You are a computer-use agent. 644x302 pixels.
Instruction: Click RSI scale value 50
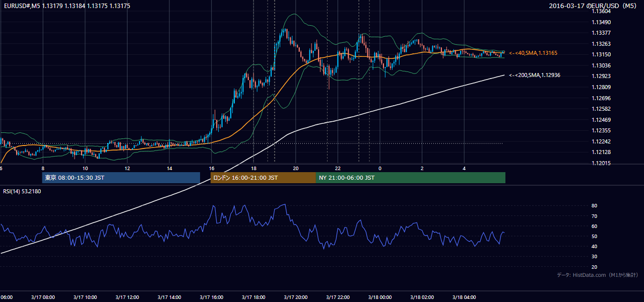(x=595, y=237)
